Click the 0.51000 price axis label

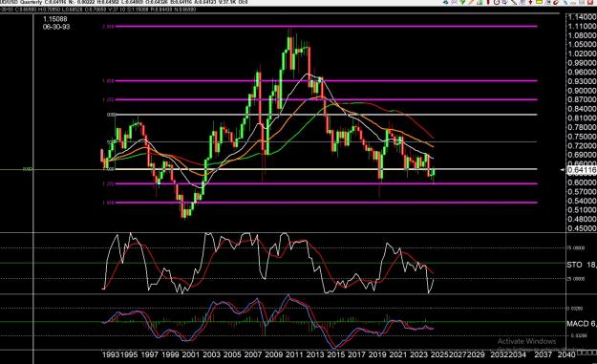coord(582,210)
